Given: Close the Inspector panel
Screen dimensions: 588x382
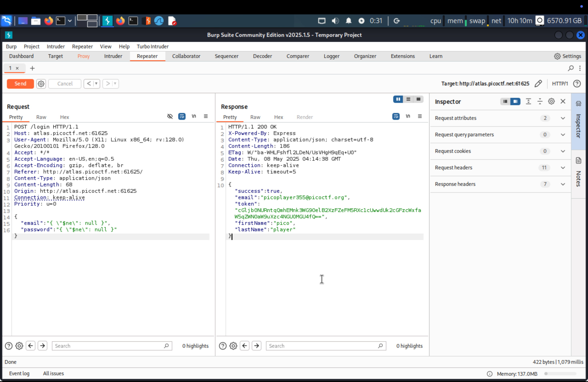Looking at the screenshot, I should point(563,101).
